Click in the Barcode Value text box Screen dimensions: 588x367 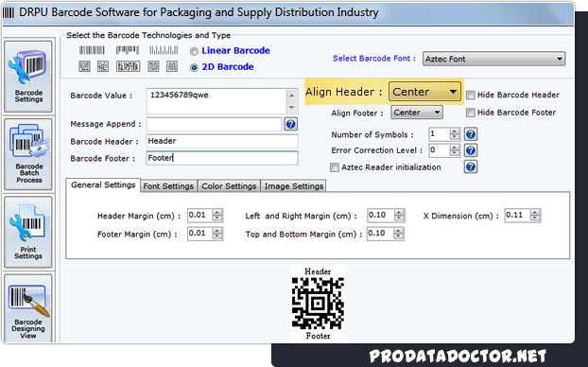(216, 101)
